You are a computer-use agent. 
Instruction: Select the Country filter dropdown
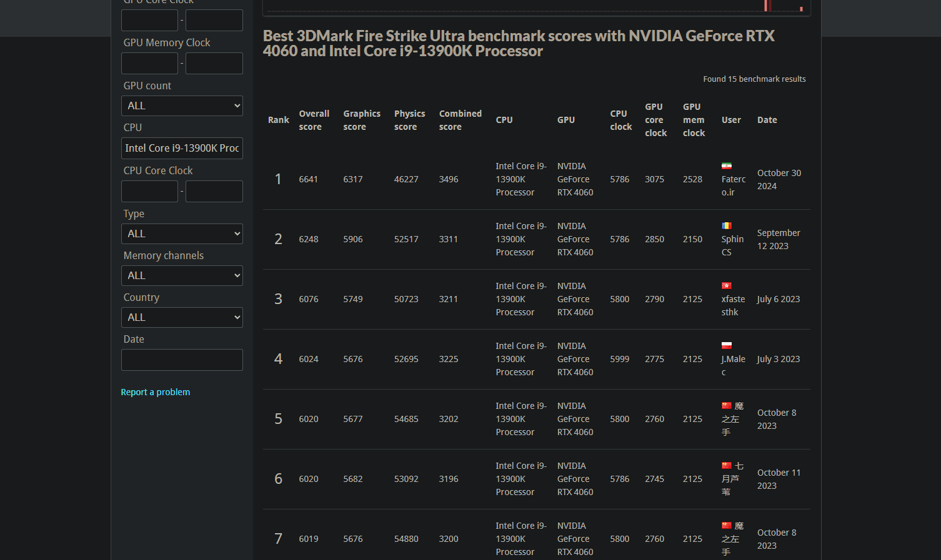(182, 318)
